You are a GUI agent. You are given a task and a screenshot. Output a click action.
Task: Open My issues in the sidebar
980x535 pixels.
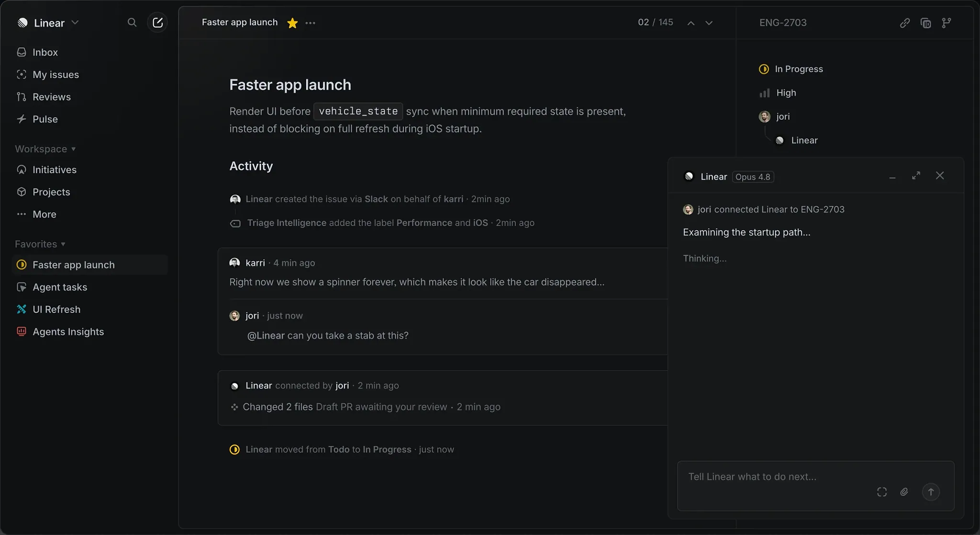click(x=90, y=75)
